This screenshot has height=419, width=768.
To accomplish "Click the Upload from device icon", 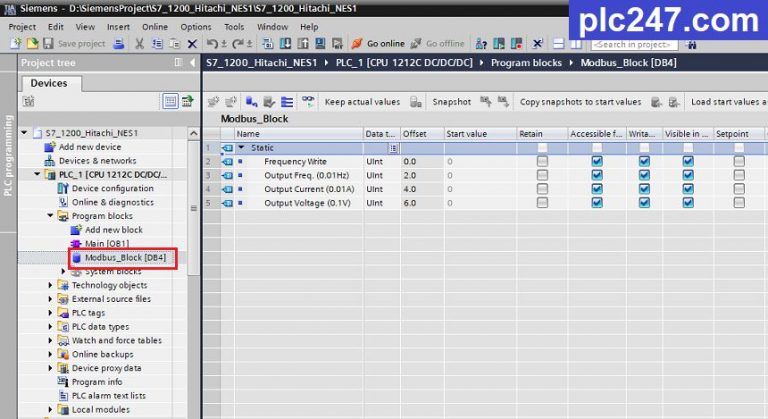I will point(303,44).
